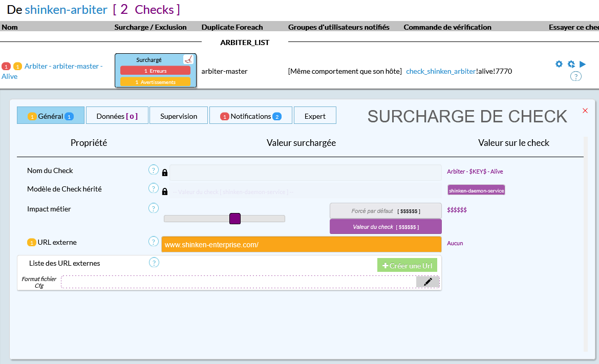Click the URL externe input field
Viewport: 599px width, 364px height.
pyautogui.click(x=301, y=245)
